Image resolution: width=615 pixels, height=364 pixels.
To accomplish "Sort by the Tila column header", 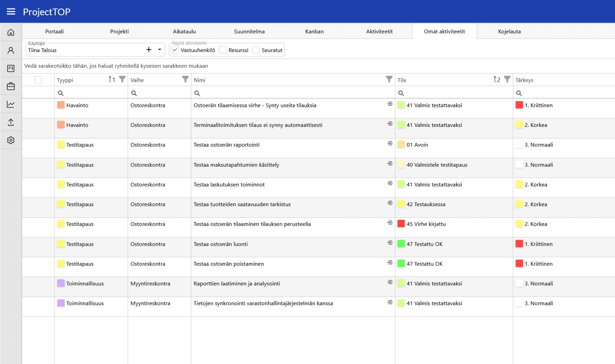I will click(x=402, y=80).
